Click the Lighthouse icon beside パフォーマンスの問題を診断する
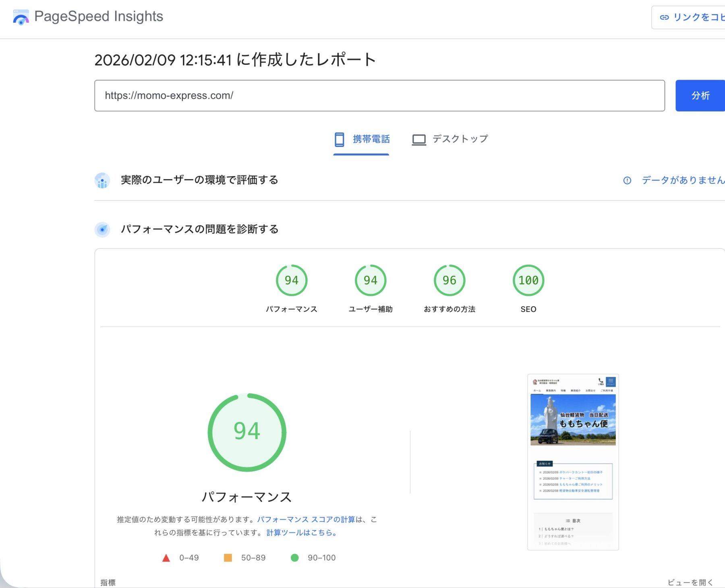 coord(102,229)
